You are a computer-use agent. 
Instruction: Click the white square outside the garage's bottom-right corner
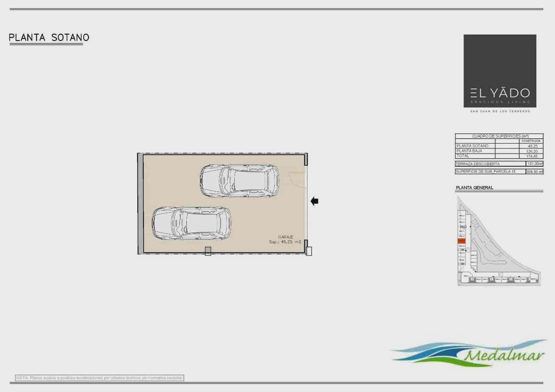point(309,251)
